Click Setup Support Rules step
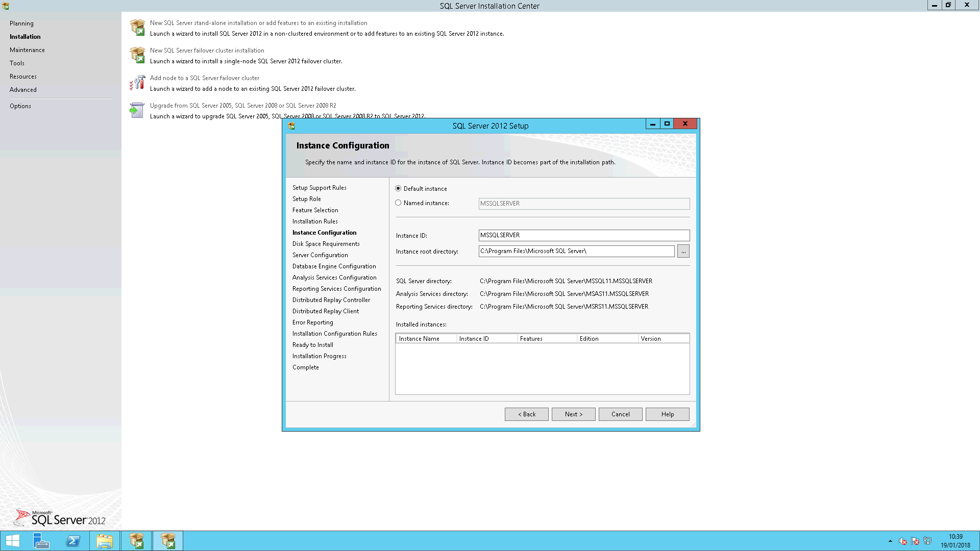 tap(320, 188)
